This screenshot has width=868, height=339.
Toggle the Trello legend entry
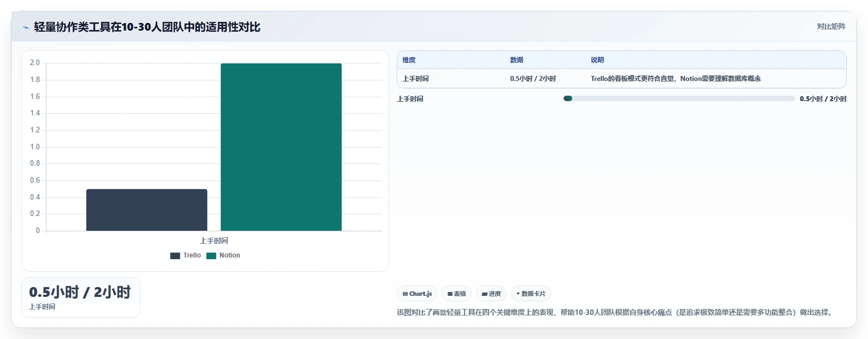point(186,255)
